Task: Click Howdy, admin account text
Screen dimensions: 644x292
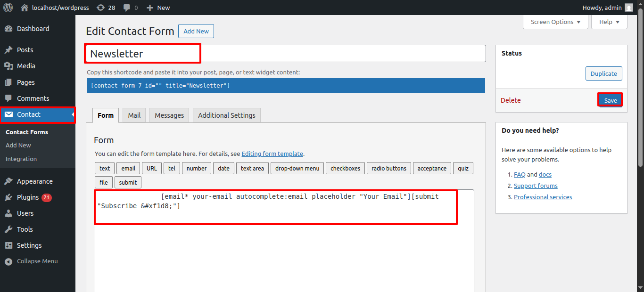Action: click(602, 8)
